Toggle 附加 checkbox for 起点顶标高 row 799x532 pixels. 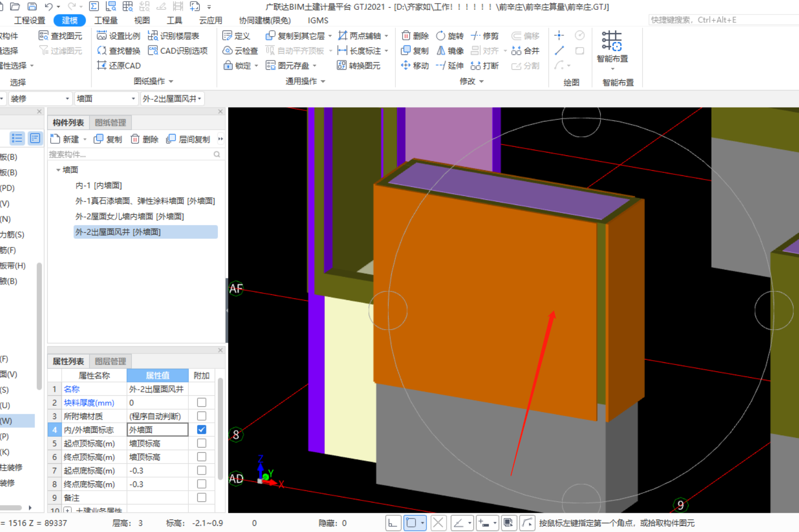202,444
